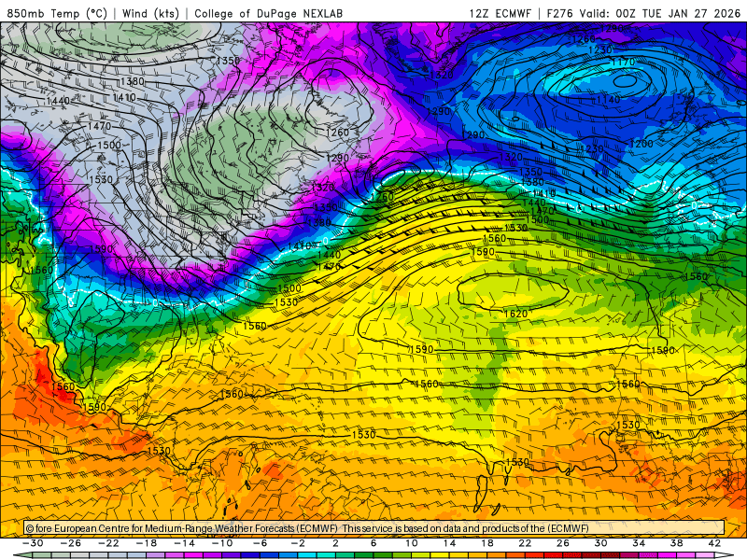
Task: Click "Valid: 00Z TUE JAN 27 2026" text
Action: pos(660,13)
